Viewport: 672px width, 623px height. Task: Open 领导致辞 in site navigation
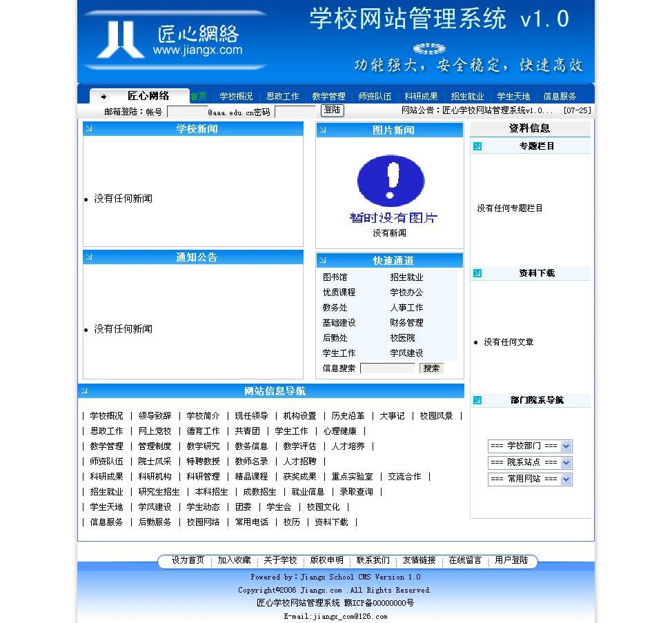pos(155,415)
